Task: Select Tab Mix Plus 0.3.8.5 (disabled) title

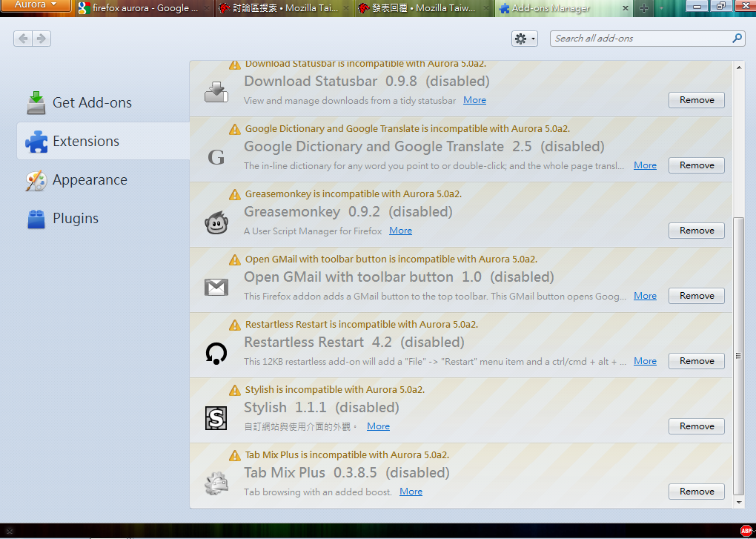Action: [347, 472]
